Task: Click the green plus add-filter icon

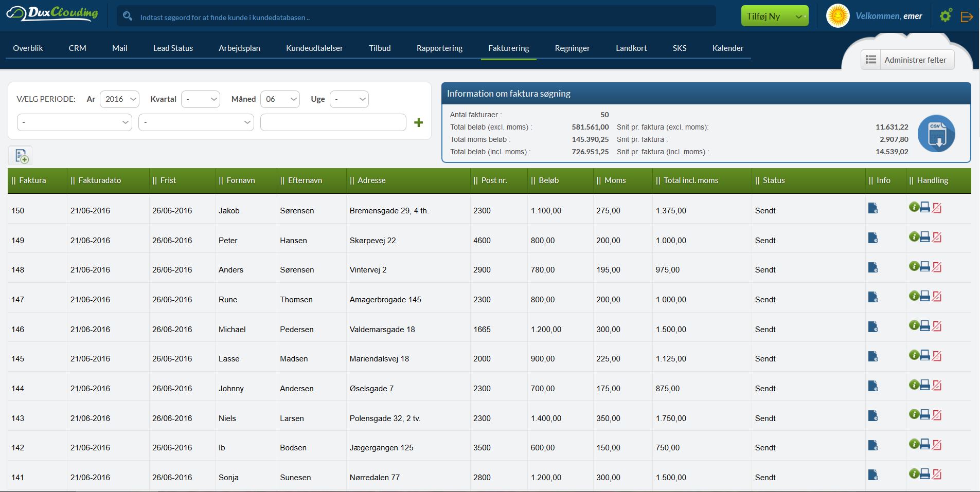Action: coord(419,122)
